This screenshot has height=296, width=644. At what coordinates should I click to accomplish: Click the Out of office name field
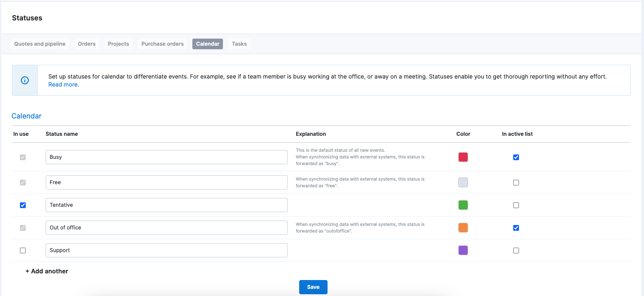point(167,228)
